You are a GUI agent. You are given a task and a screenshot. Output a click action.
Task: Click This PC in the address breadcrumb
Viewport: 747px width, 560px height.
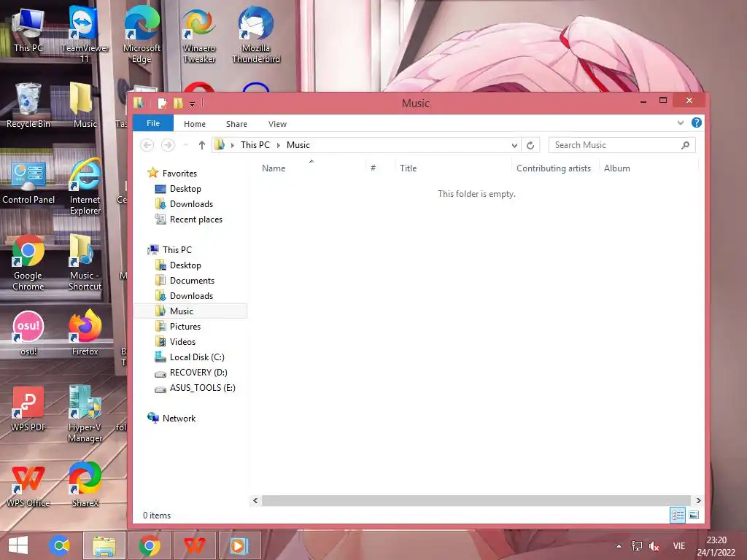tap(255, 145)
